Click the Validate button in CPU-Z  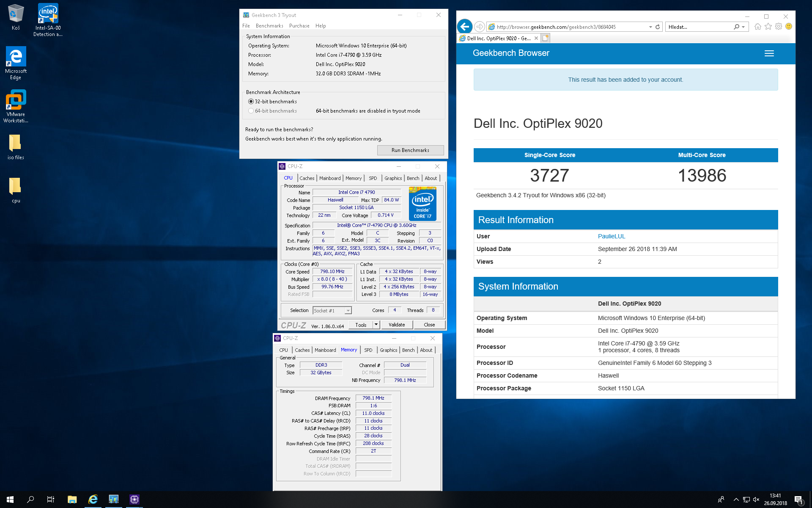point(397,325)
